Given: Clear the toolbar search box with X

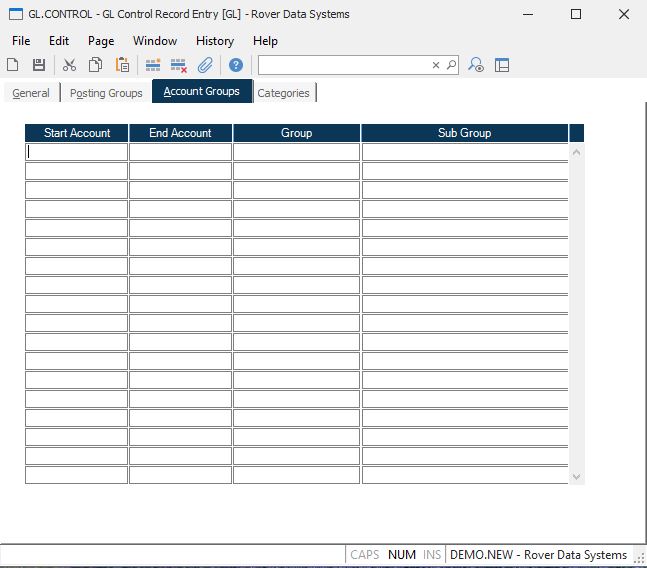Looking at the screenshot, I should coord(436,65).
